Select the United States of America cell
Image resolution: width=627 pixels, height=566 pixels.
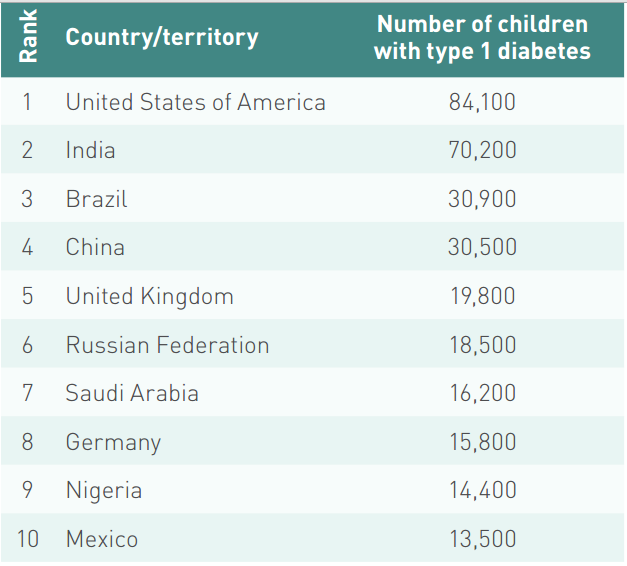[195, 102]
